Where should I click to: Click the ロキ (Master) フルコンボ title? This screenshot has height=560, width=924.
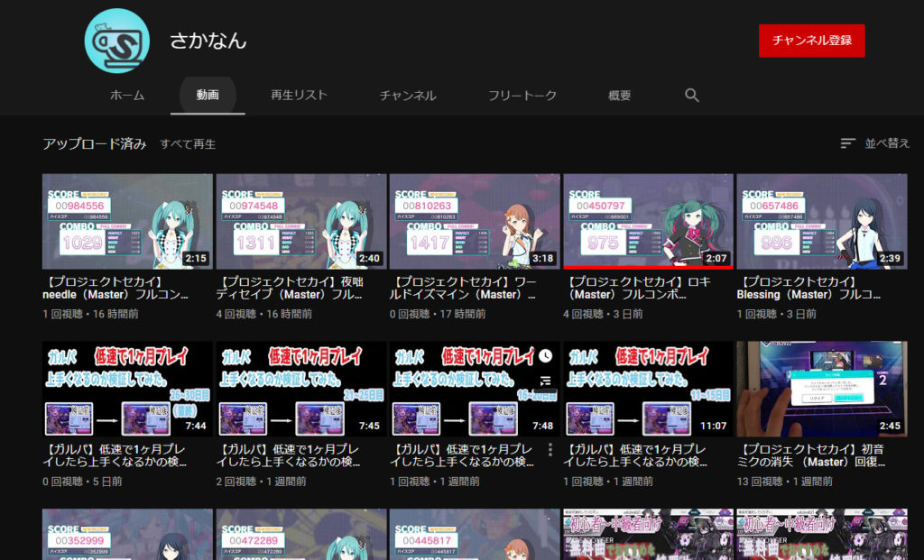(637, 288)
